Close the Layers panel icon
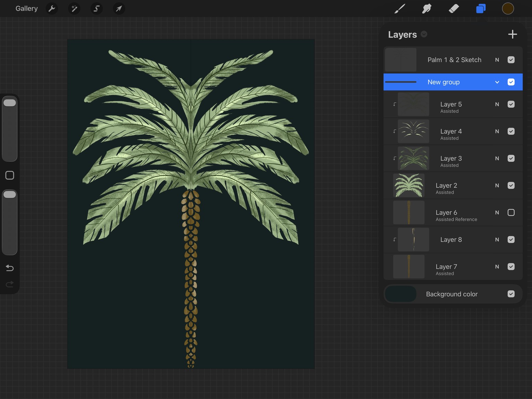 [x=481, y=8]
